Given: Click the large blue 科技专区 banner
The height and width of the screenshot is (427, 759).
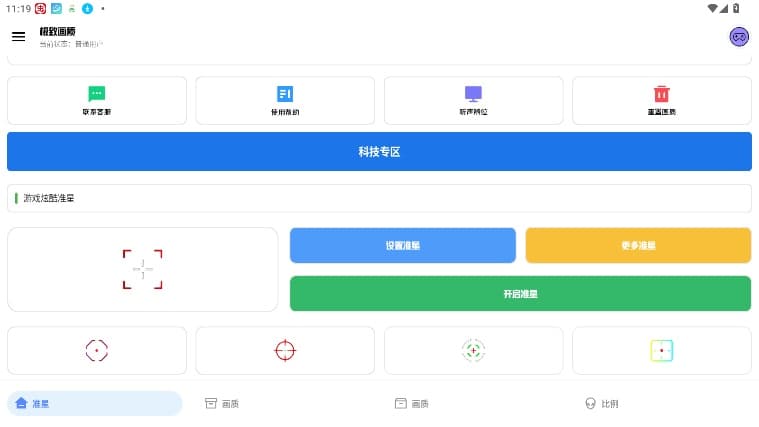Looking at the screenshot, I should pyautogui.click(x=380, y=152).
